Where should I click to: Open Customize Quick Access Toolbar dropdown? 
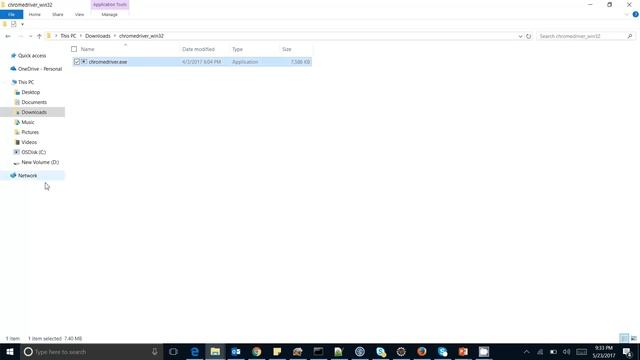pyautogui.click(x=22, y=24)
